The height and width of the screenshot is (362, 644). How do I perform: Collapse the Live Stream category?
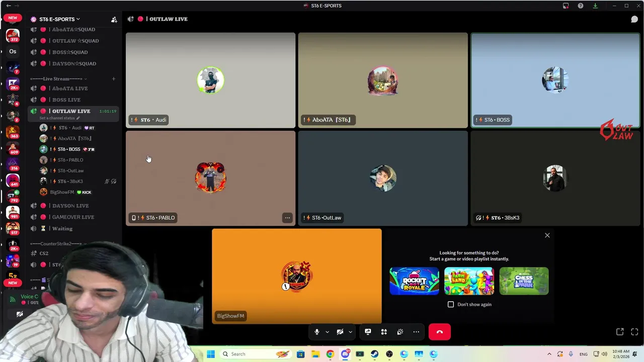[58, 78]
